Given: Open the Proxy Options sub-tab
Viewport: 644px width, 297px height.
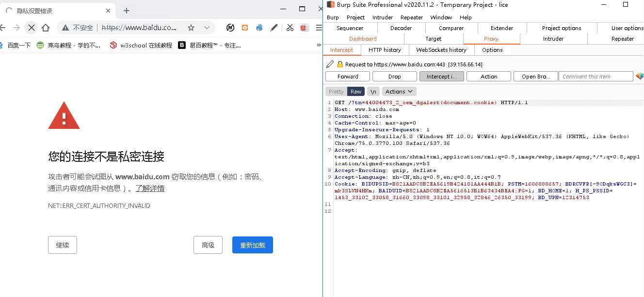Looking at the screenshot, I should pos(492,50).
